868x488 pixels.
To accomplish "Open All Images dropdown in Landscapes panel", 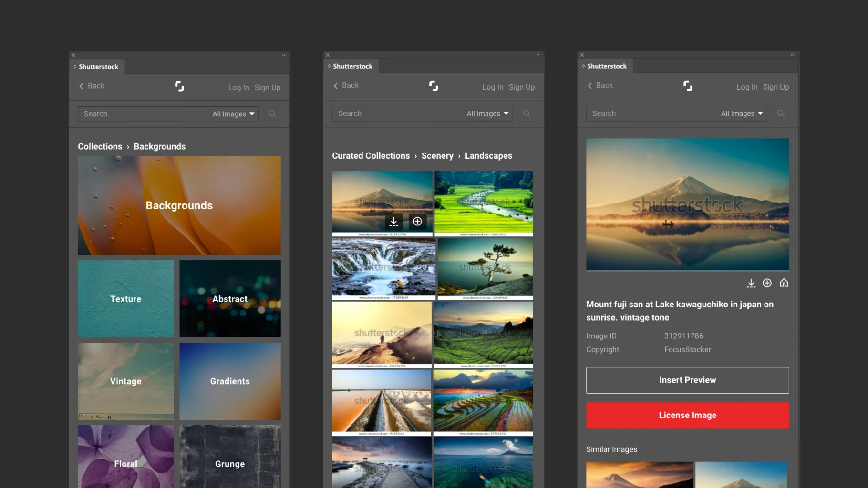I will (x=487, y=113).
